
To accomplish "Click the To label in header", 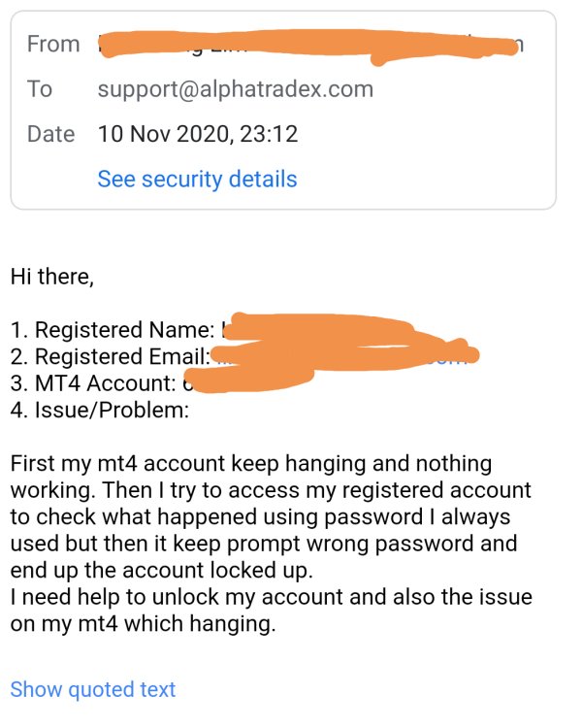I will [x=40, y=88].
